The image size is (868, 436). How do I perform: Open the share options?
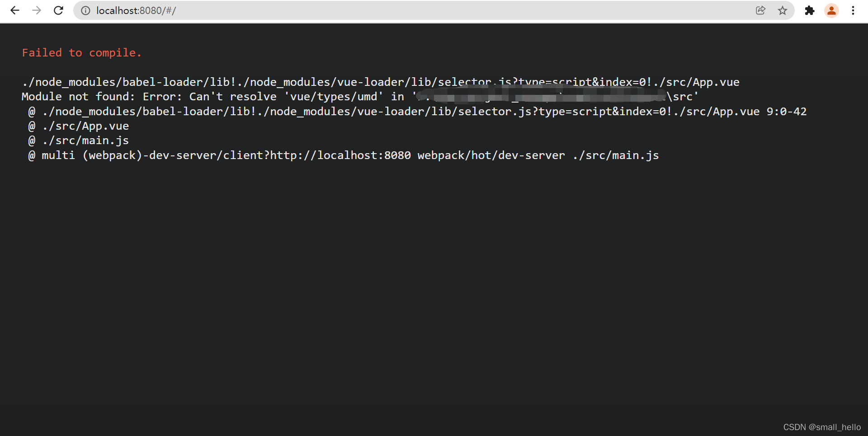(761, 10)
